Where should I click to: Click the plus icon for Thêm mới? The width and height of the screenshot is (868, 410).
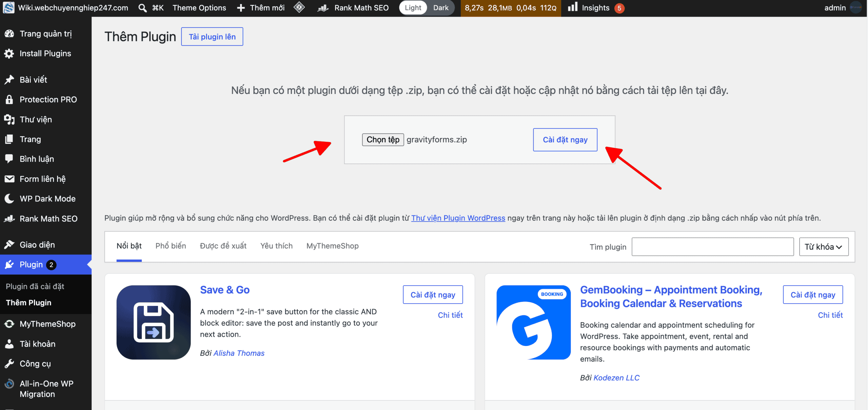[x=241, y=8]
